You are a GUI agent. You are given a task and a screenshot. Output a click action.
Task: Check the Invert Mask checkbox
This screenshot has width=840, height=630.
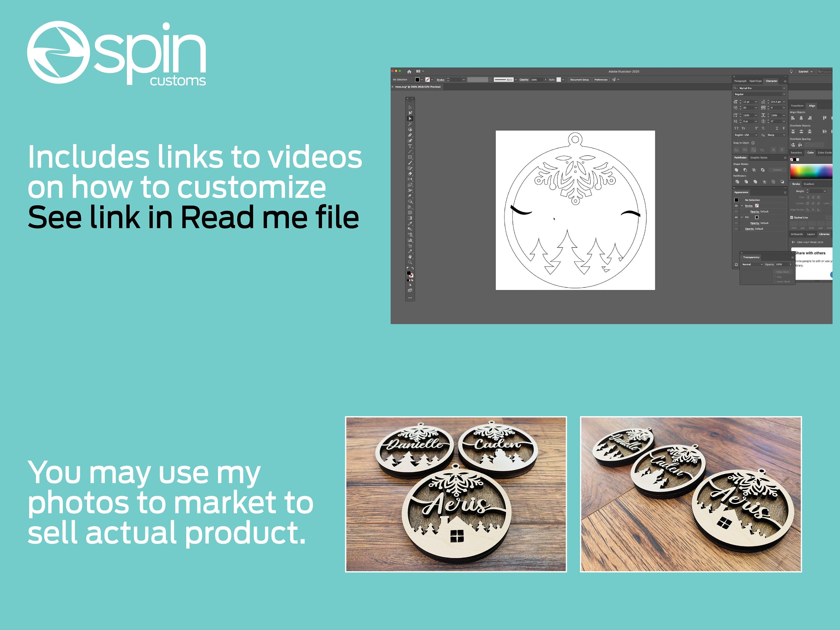click(x=775, y=282)
